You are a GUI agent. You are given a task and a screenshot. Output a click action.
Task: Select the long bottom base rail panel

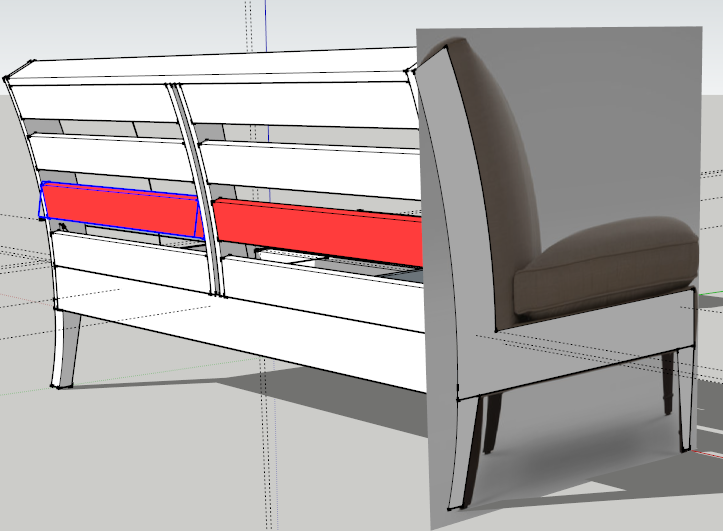click(240, 329)
